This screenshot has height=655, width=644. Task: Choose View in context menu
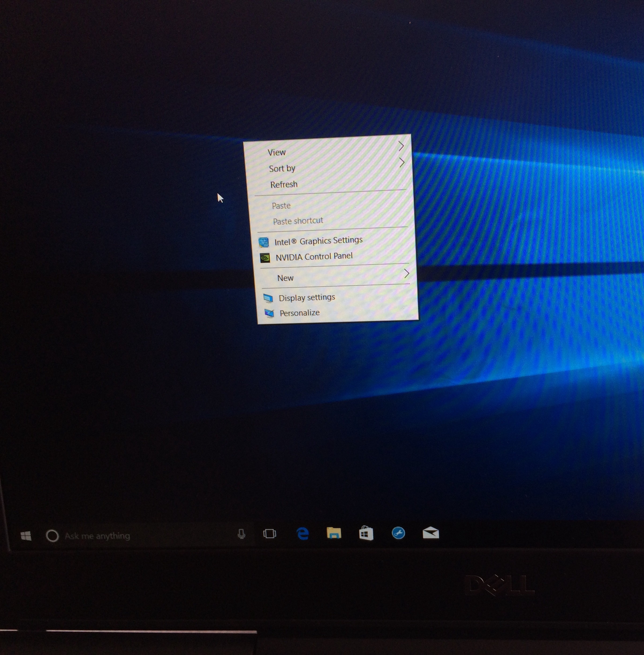(x=277, y=153)
